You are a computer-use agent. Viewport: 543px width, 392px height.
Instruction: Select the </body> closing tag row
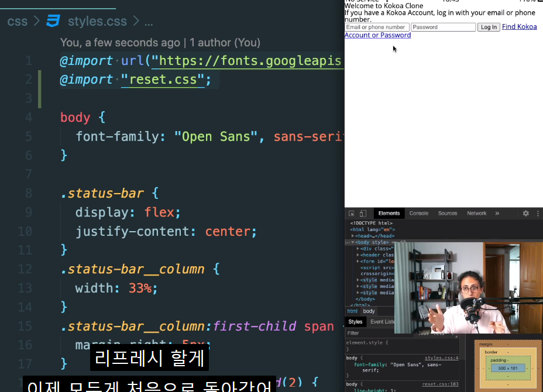(365, 299)
